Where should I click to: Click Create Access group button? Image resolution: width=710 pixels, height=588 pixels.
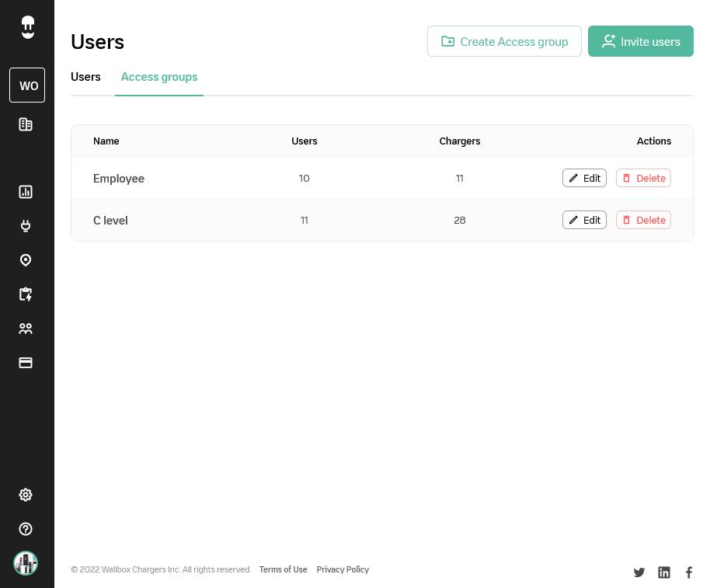(504, 42)
